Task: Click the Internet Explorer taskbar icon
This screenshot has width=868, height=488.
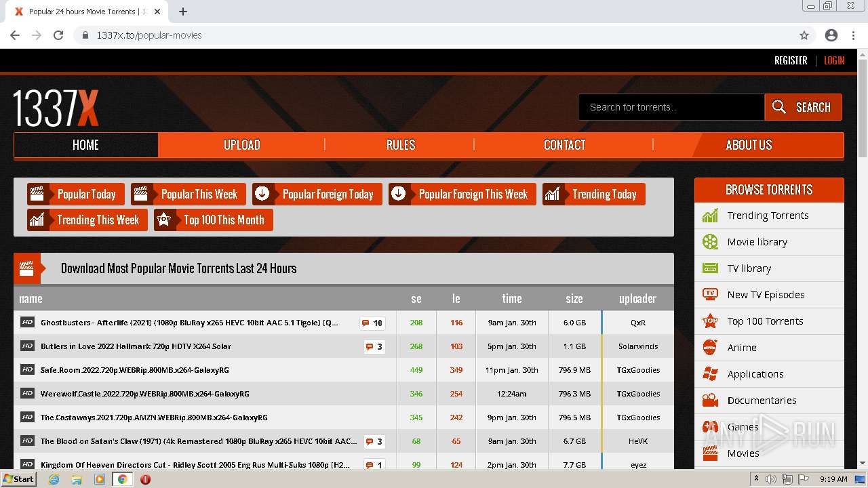Action: point(54,479)
